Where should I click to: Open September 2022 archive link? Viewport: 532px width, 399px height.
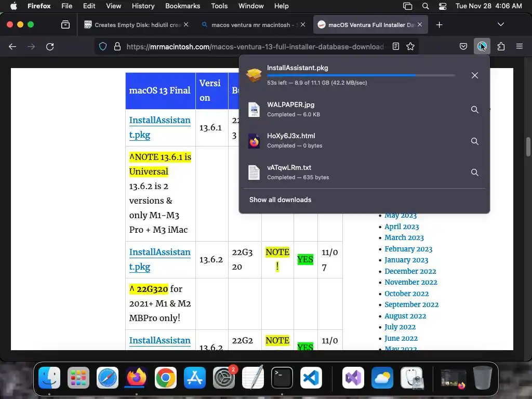pyautogui.click(x=411, y=304)
